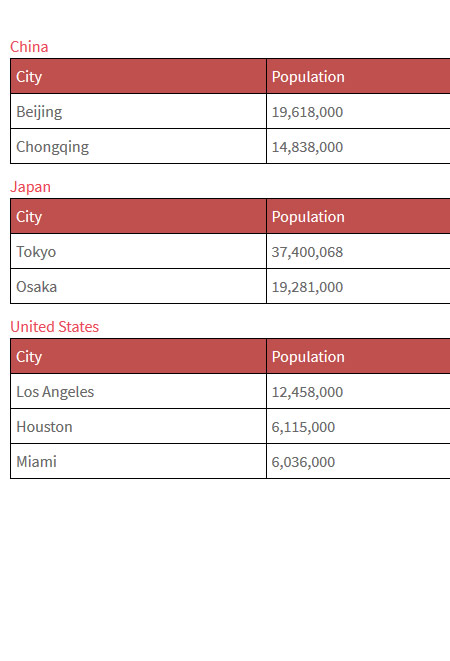This screenshot has height=661, width=450.
Task: Select the Houston city cell
Action: pyautogui.click(x=138, y=426)
